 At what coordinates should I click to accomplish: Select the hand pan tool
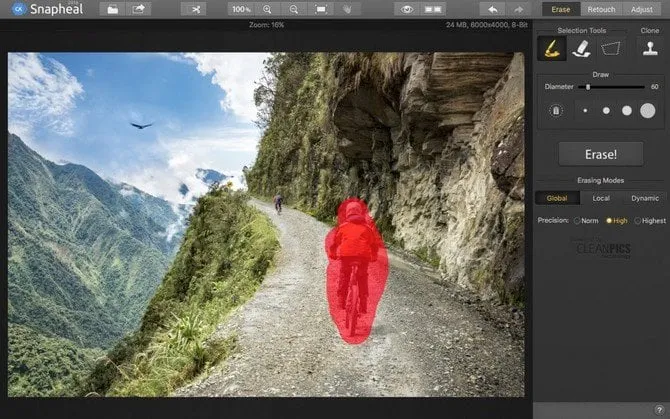[346, 9]
